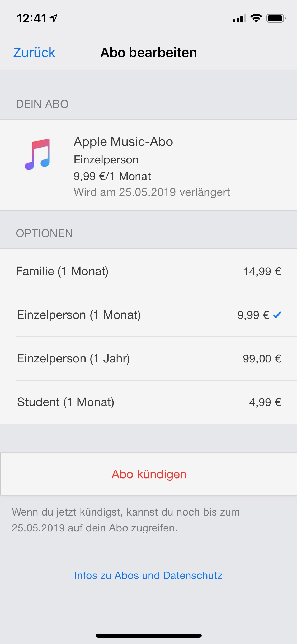Viewport: 297px width, 644px height.
Task: Tap the battery status icon
Action: 276,18
